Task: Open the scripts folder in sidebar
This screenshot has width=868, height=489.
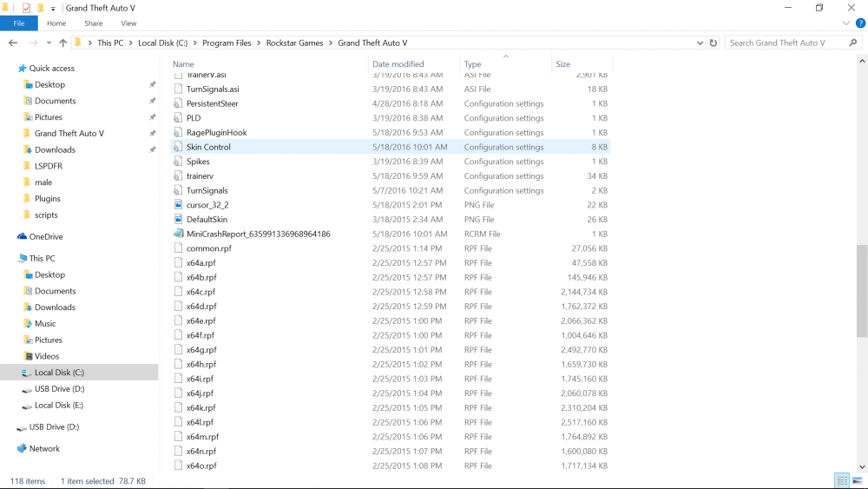Action: [46, 215]
